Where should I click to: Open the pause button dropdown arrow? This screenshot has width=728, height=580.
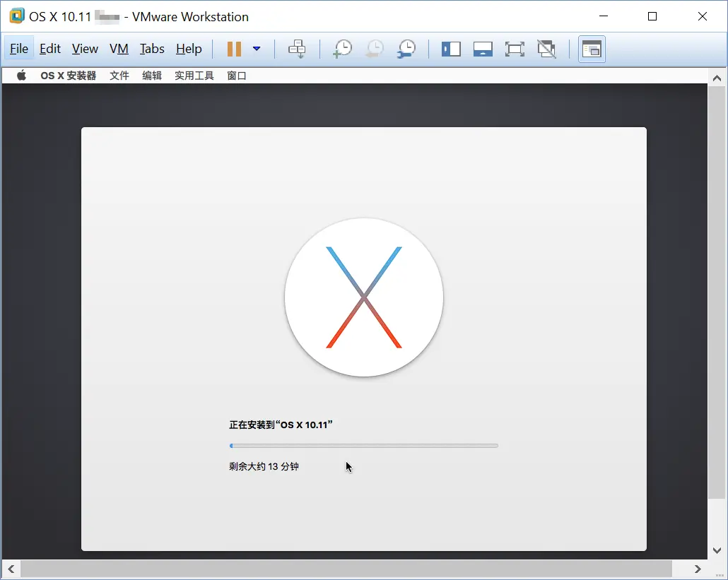point(256,49)
